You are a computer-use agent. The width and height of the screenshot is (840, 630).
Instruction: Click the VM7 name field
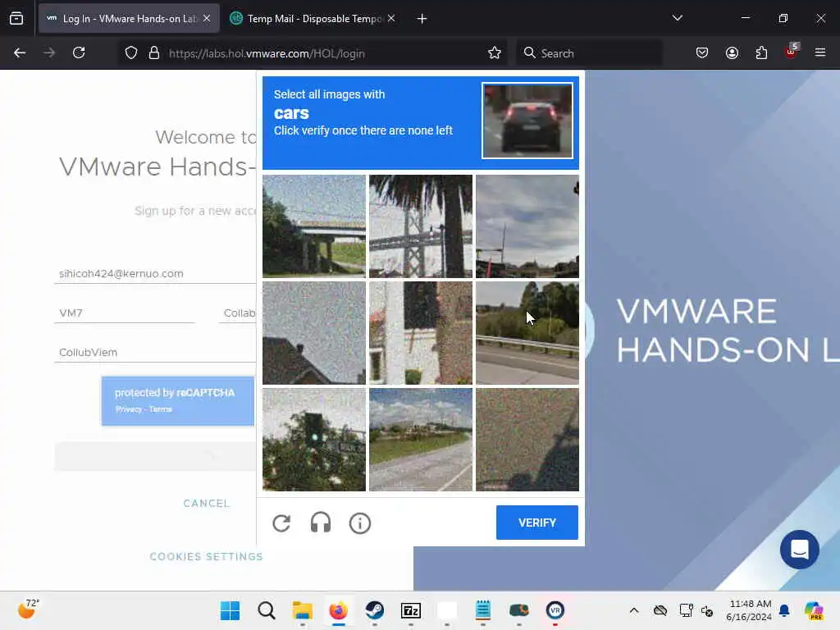(125, 313)
